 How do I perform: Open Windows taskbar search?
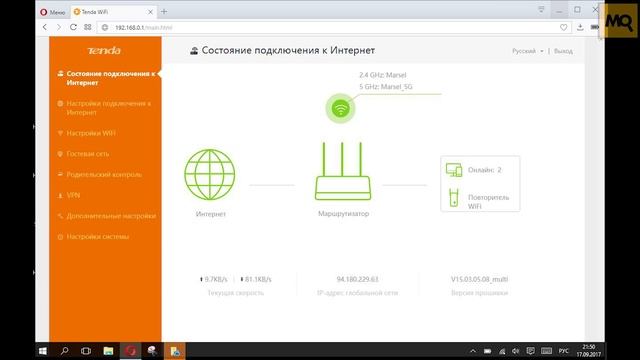point(64,351)
